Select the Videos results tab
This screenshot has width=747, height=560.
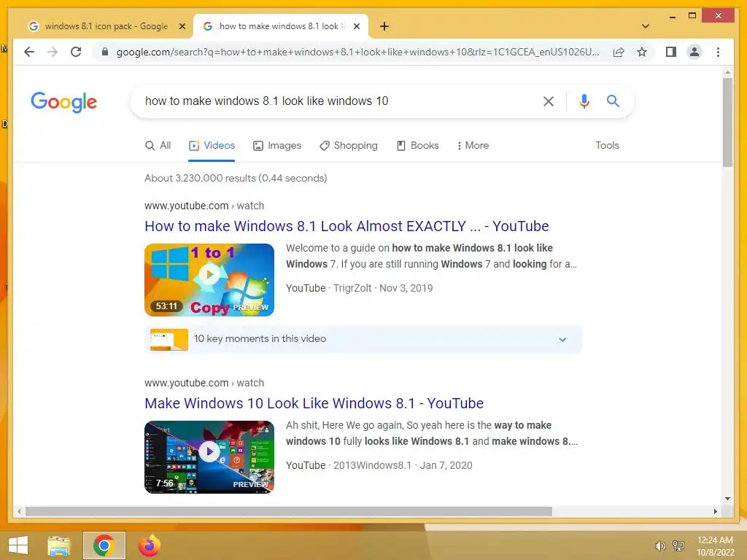coord(212,146)
